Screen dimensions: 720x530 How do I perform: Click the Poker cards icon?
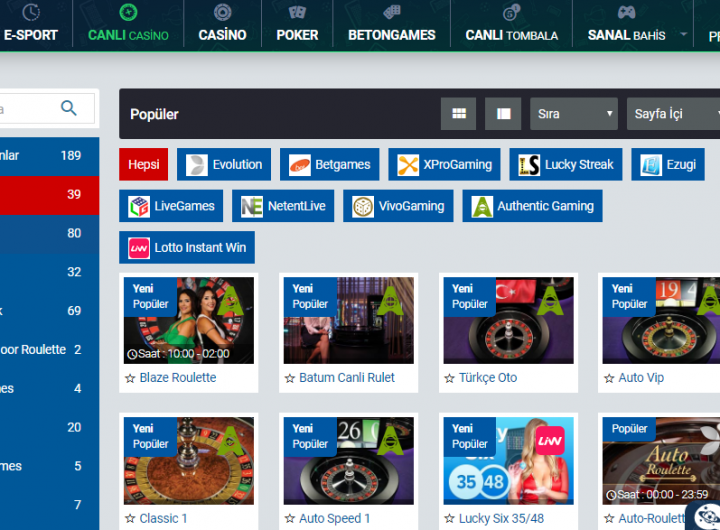click(x=297, y=12)
